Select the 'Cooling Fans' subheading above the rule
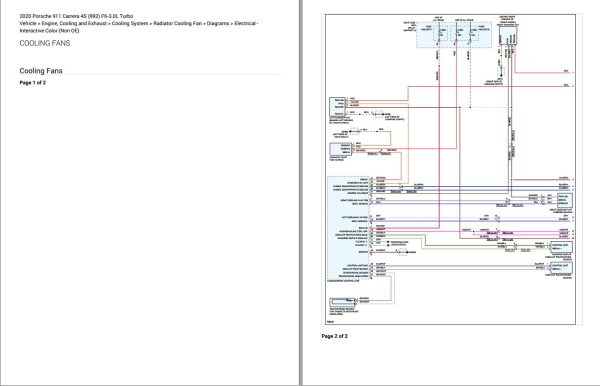This screenshot has width=600, height=386. (41, 71)
